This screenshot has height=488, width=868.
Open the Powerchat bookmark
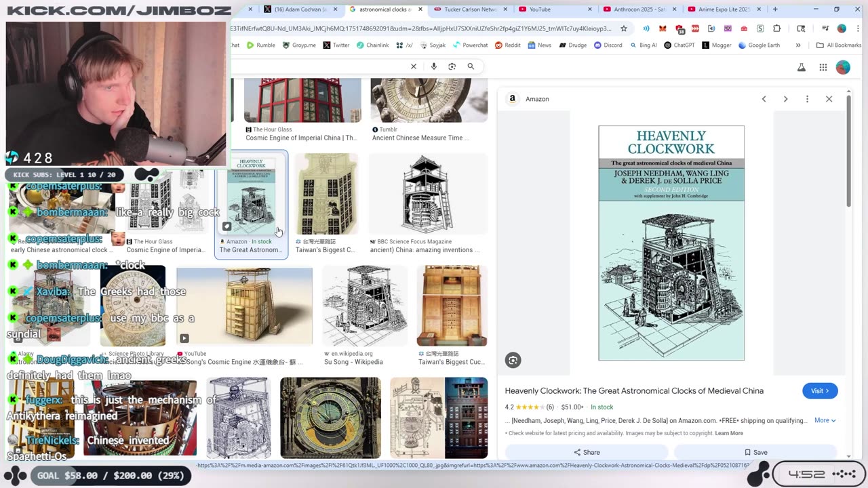[470, 45]
